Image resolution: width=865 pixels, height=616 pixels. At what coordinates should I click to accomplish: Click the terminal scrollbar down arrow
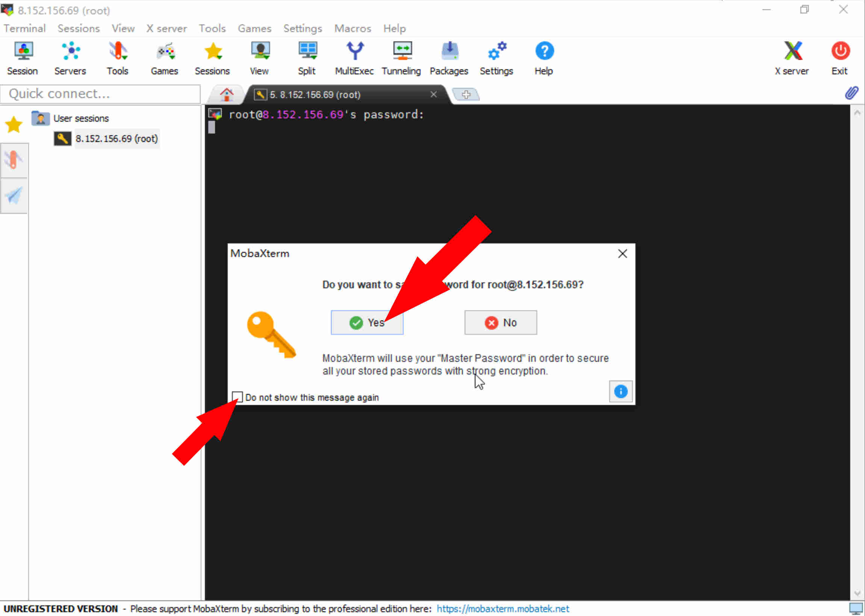click(857, 593)
